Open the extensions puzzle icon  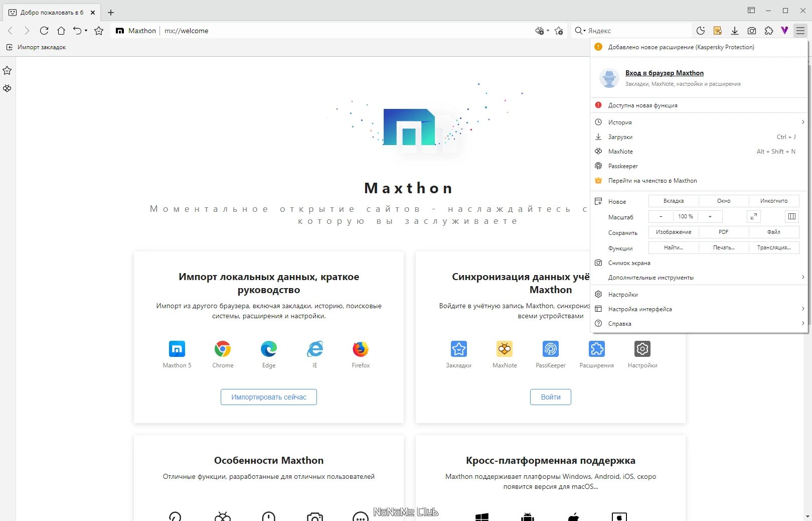pyautogui.click(x=769, y=31)
